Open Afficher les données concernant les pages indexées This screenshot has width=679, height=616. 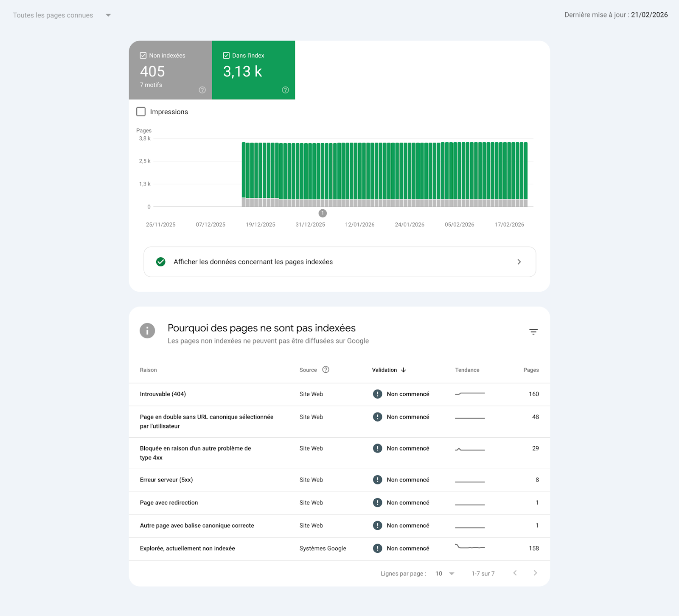coord(254,262)
